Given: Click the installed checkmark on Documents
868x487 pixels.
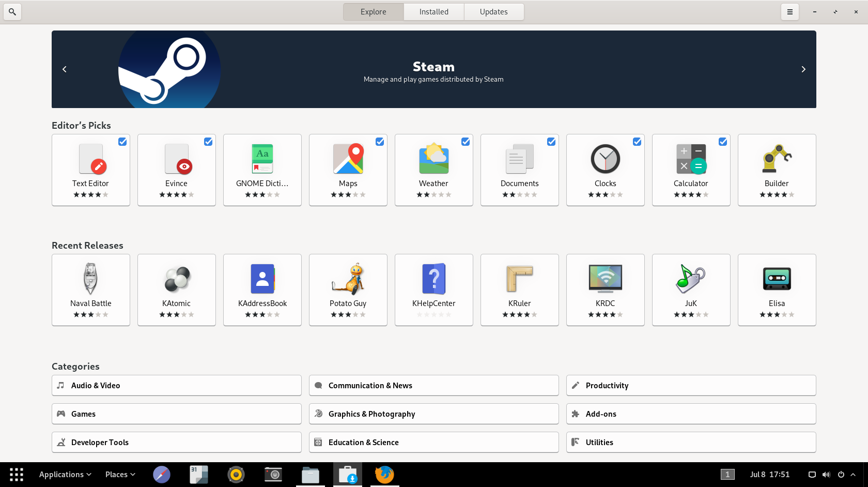Looking at the screenshot, I should [551, 142].
